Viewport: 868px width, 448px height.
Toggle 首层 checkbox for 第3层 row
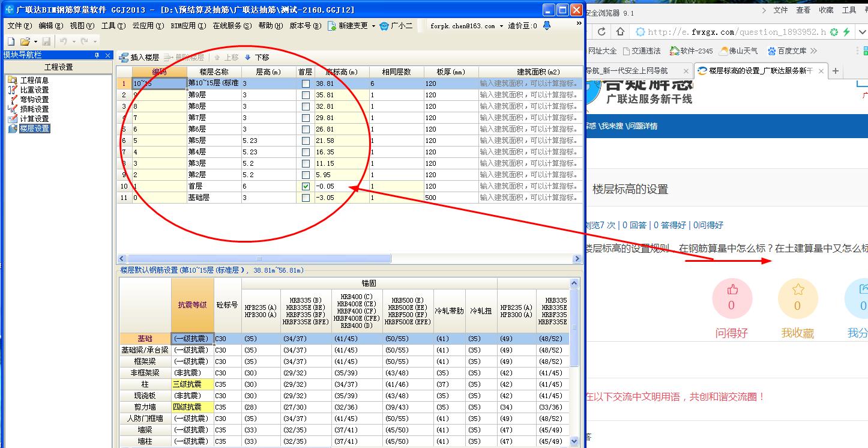(x=306, y=163)
